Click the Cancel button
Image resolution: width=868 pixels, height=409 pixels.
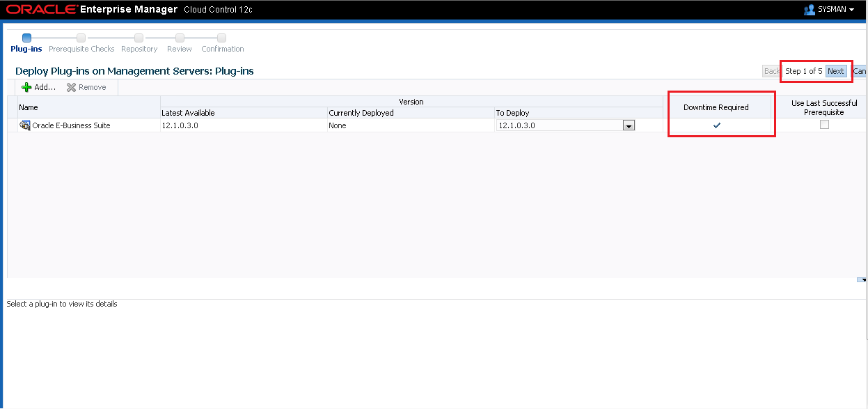pos(860,71)
